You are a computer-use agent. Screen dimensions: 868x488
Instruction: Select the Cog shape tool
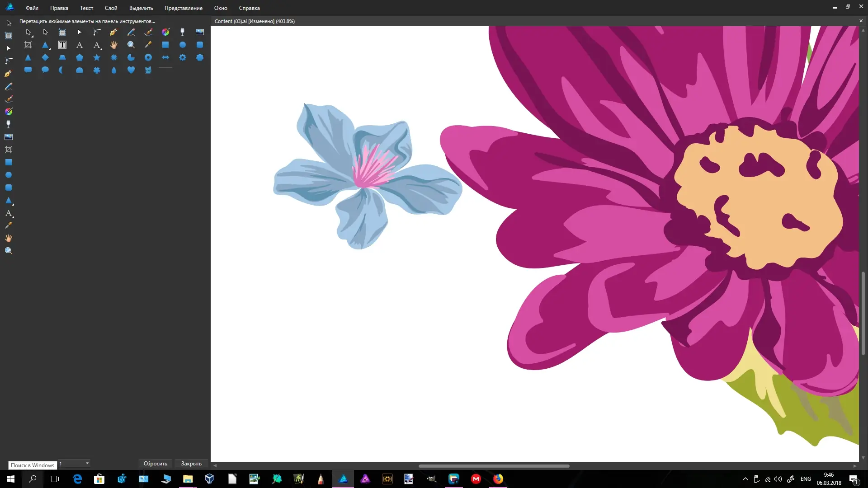pyautogui.click(x=183, y=57)
